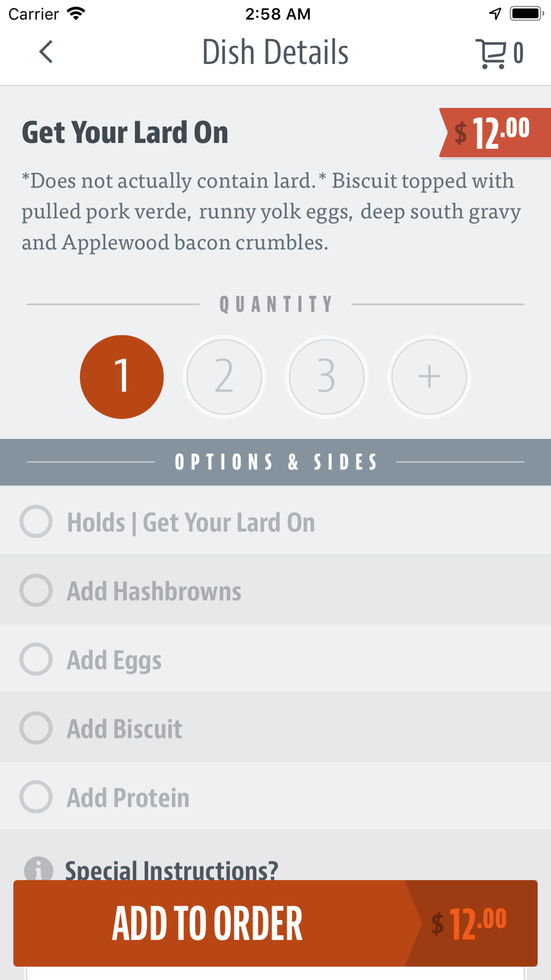Expand the Add Protein option
Viewport: 551px width, 980px height.
coord(275,797)
